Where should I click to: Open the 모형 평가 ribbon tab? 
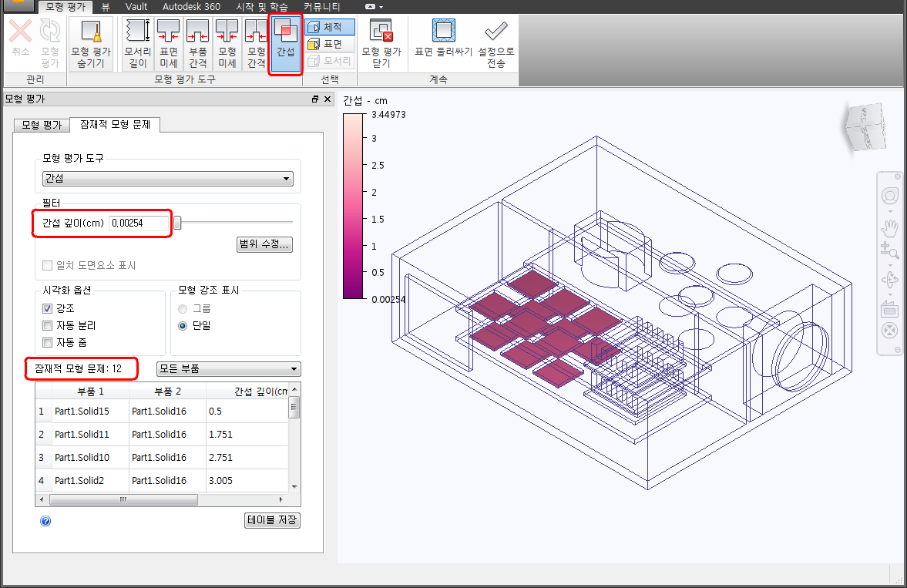pos(66,6)
